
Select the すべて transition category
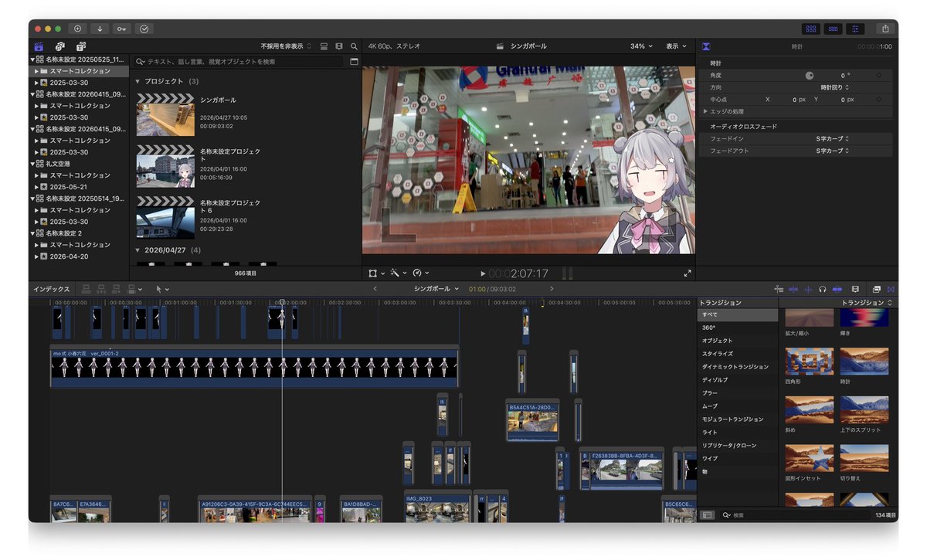click(x=738, y=315)
